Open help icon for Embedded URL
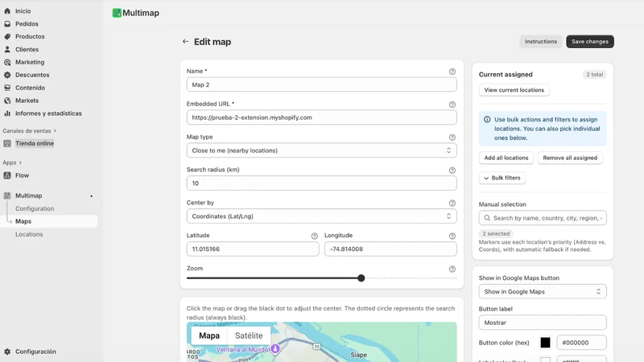 pyautogui.click(x=452, y=105)
